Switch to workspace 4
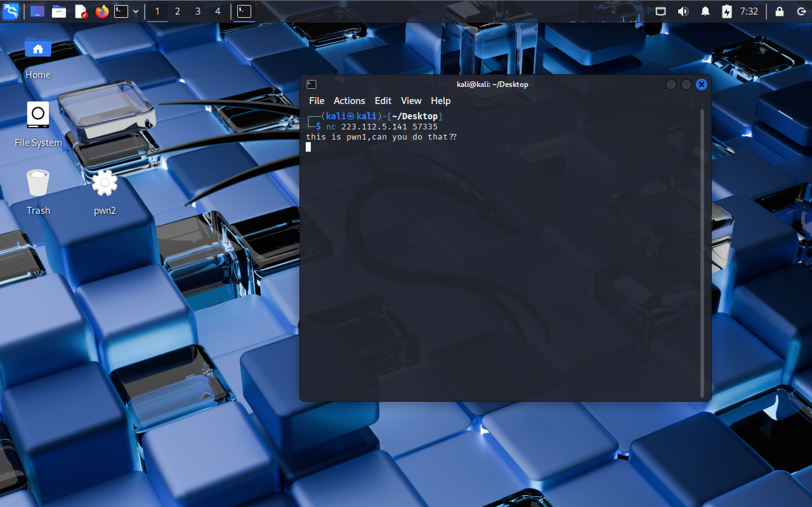The image size is (812, 507). coord(218,11)
